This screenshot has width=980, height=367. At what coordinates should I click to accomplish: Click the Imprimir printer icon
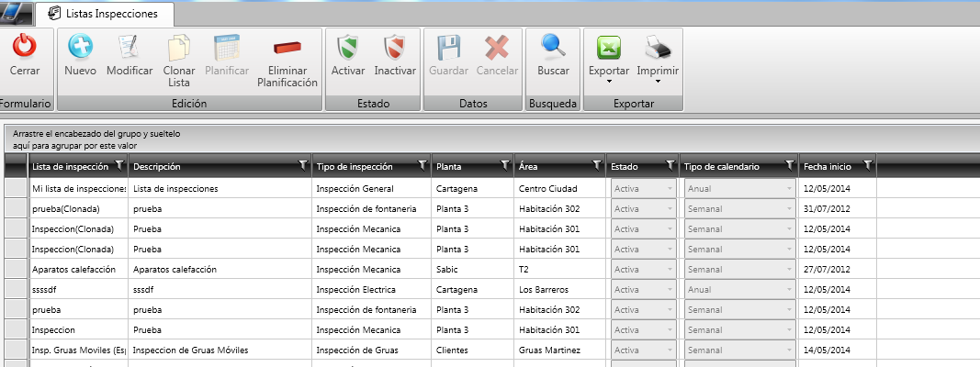tap(658, 47)
